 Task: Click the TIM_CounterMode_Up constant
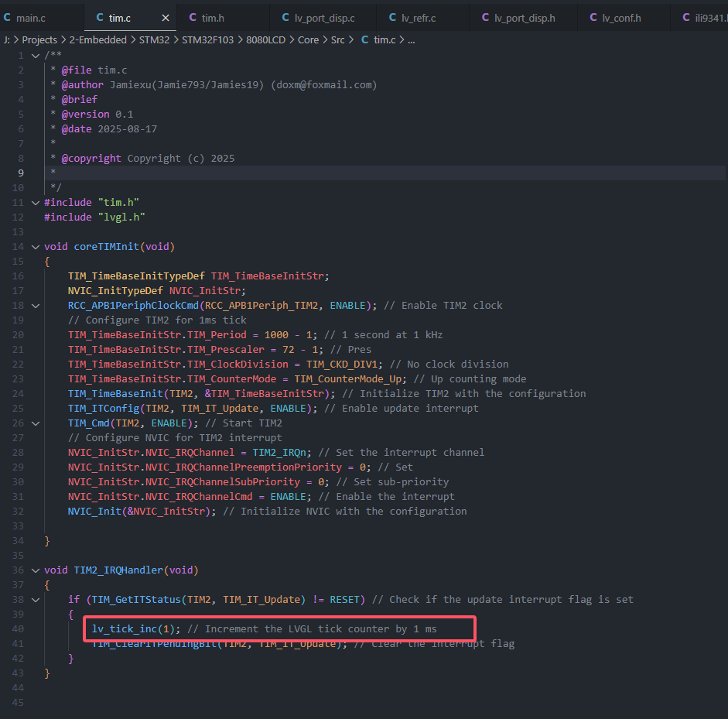point(347,379)
